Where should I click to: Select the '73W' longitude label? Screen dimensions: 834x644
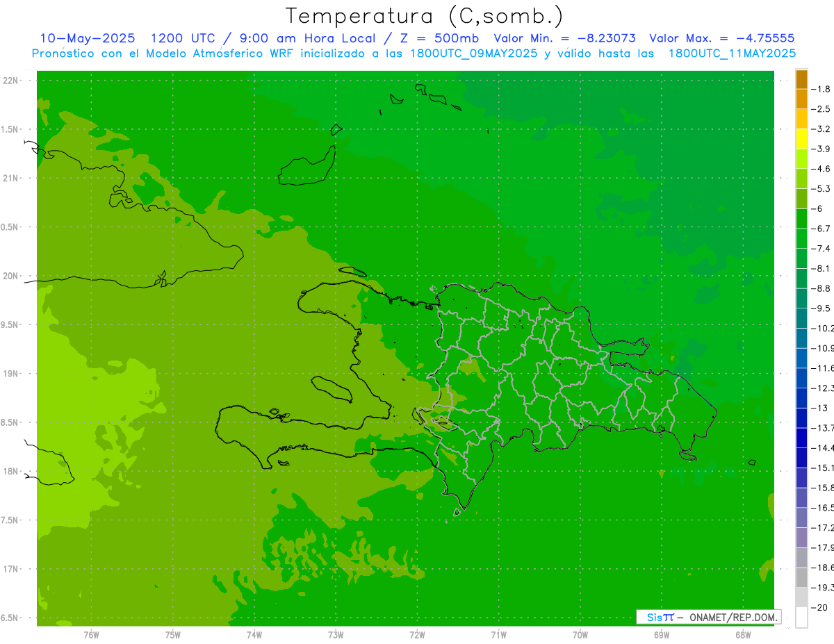click(x=336, y=634)
